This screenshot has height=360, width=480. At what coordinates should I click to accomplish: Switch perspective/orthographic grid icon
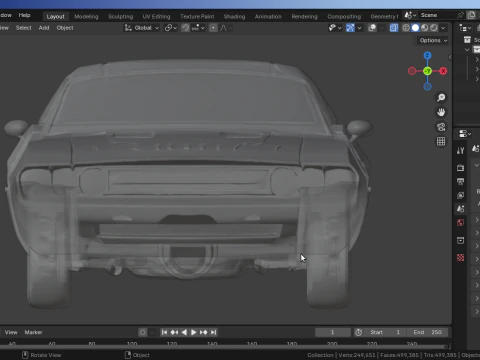(441, 142)
